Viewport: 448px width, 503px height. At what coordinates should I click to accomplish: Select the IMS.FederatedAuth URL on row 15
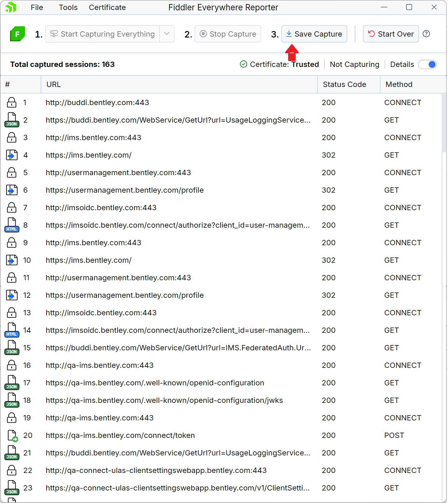178,348
